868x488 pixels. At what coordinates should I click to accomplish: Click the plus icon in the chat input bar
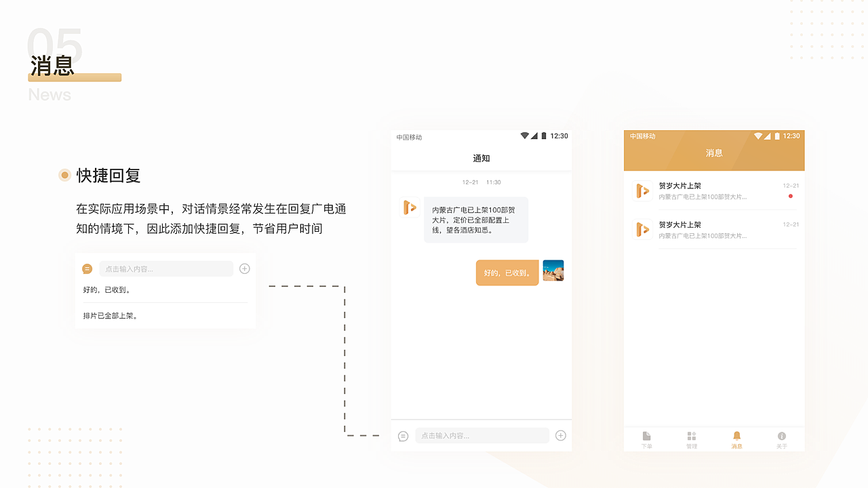point(561,436)
